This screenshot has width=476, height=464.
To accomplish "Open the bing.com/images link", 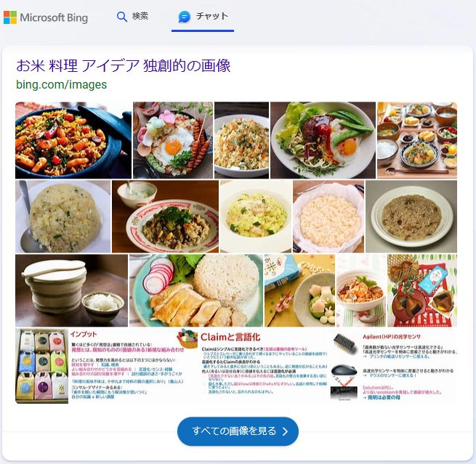I will pos(61,85).
